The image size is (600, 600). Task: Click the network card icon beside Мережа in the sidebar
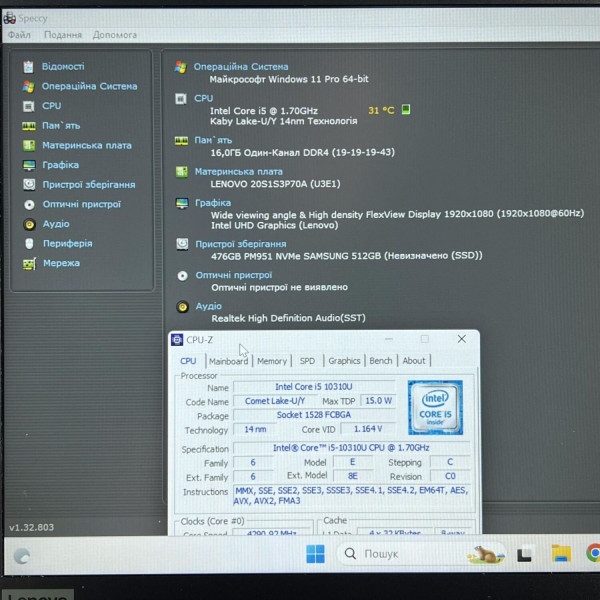[x=29, y=263]
